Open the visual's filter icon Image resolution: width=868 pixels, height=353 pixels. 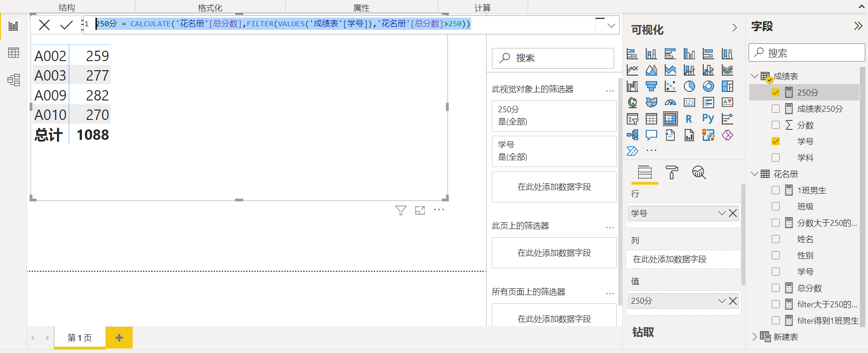401,210
